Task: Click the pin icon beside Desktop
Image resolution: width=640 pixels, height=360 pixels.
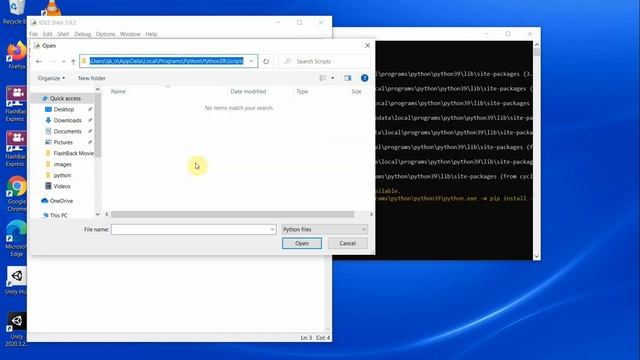Action: [x=90, y=109]
